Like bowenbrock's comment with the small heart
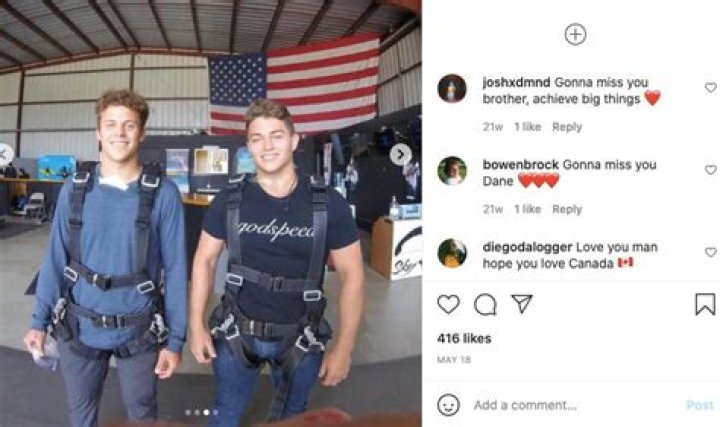 coord(710,170)
